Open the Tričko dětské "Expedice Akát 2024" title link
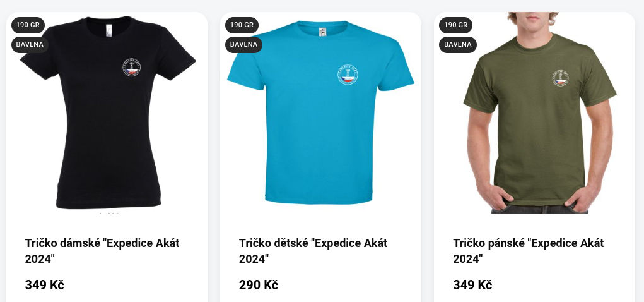 [x=313, y=251]
